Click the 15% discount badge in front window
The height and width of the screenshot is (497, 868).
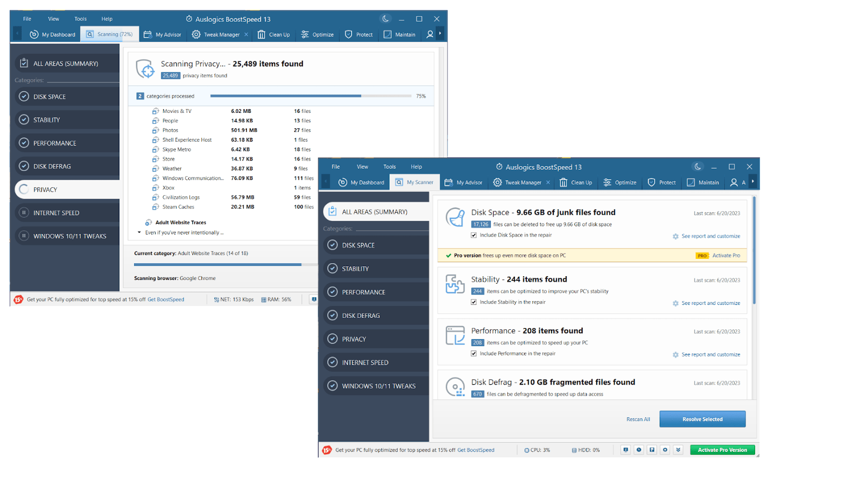[x=327, y=450]
